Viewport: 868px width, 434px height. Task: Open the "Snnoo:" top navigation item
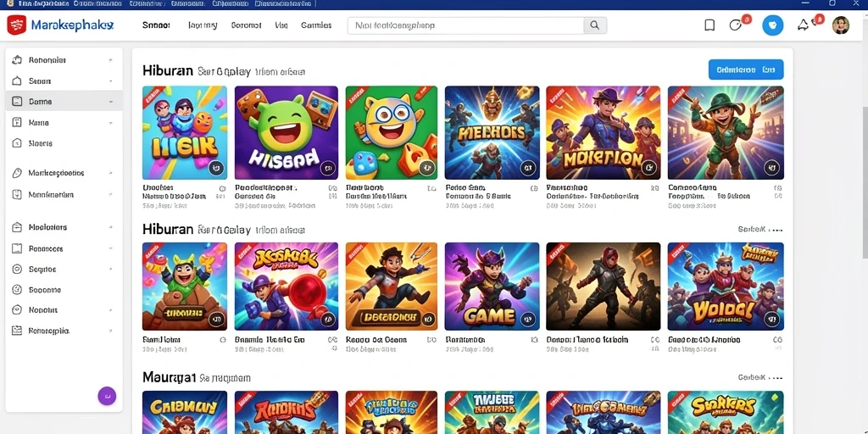pyautogui.click(x=156, y=25)
